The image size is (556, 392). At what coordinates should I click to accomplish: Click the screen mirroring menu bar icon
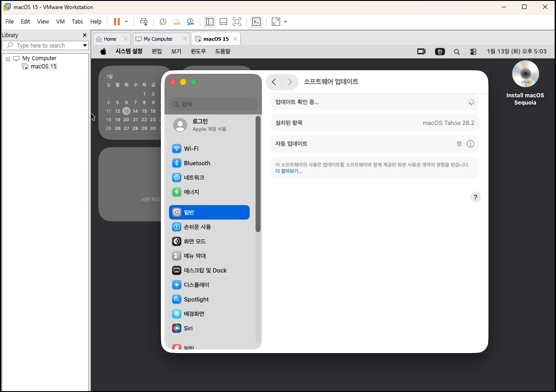(x=421, y=52)
